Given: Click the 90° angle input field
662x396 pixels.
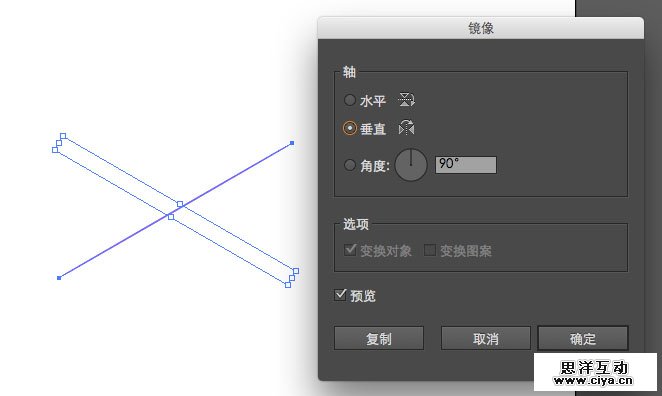Looking at the screenshot, I should point(466,165).
